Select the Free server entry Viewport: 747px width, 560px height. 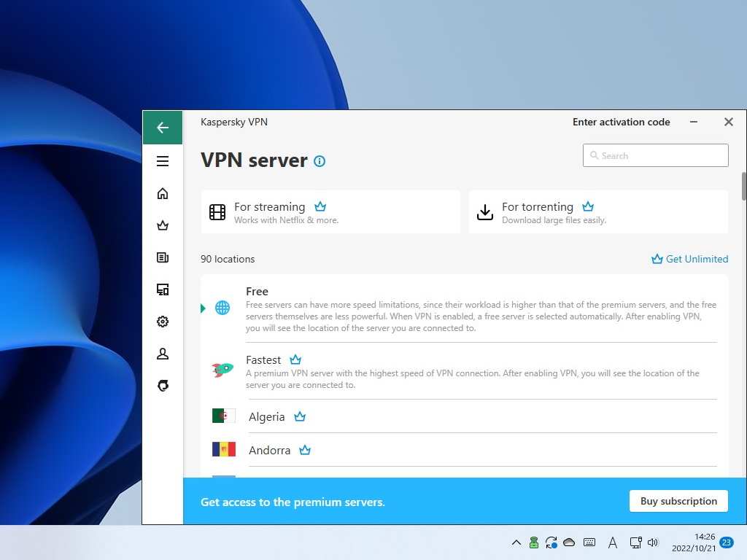(x=465, y=308)
